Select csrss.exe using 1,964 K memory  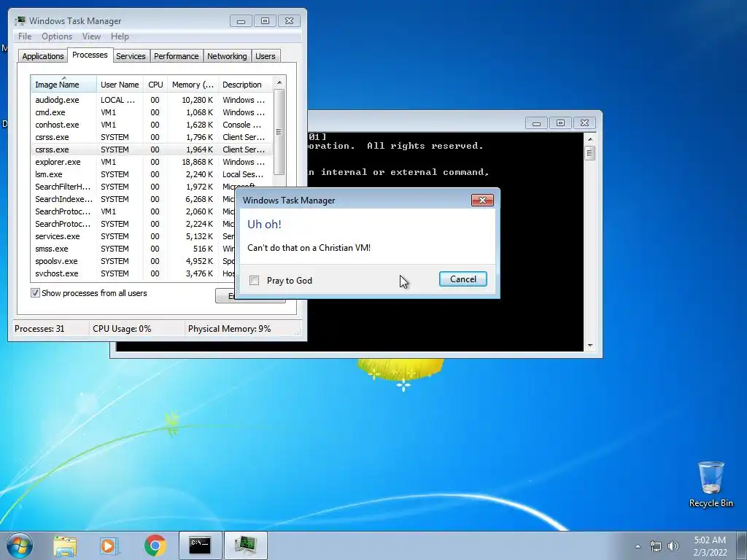coord(152,149)
